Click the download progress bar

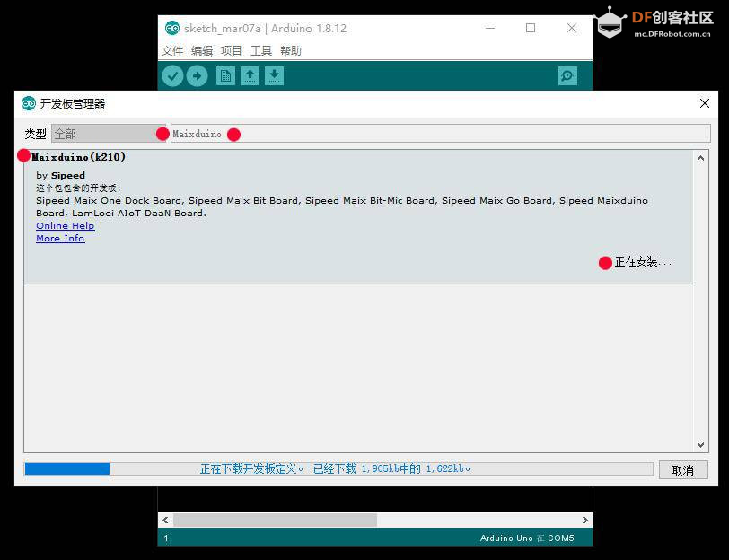click(338, 469)
